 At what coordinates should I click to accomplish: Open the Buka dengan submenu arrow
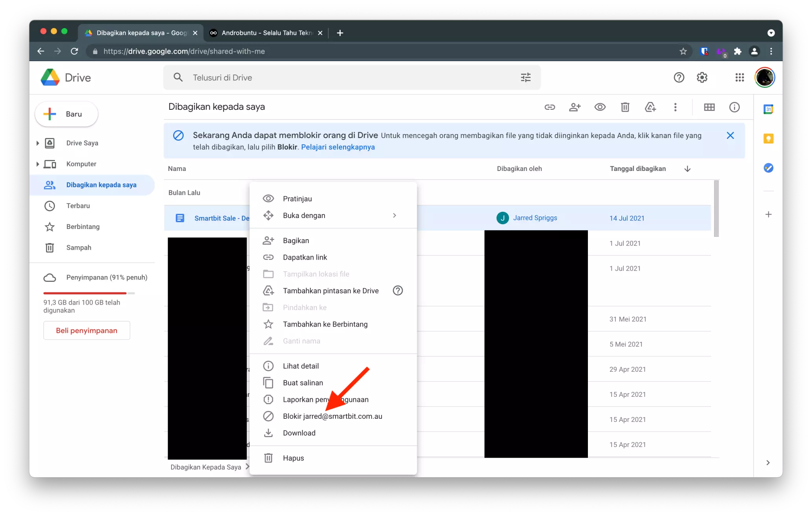(394, 215)
